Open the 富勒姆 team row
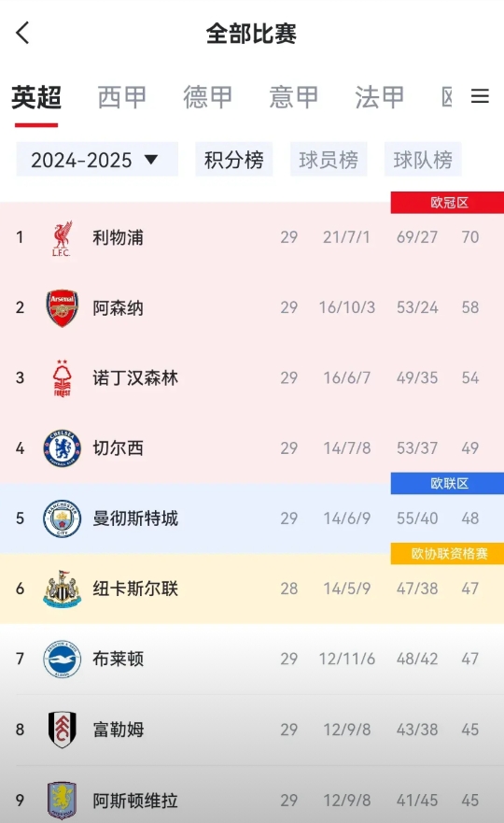Screen dimensions: 504x823 click(x=252, y=730)
